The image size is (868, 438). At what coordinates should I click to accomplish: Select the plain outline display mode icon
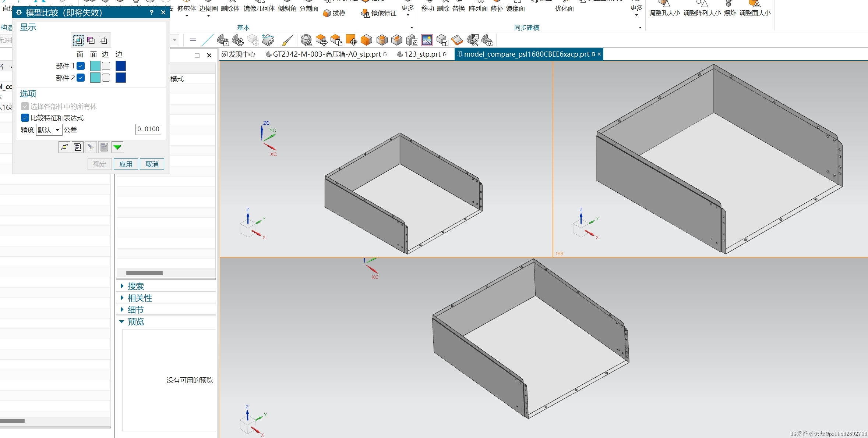[x=103, y=40]
